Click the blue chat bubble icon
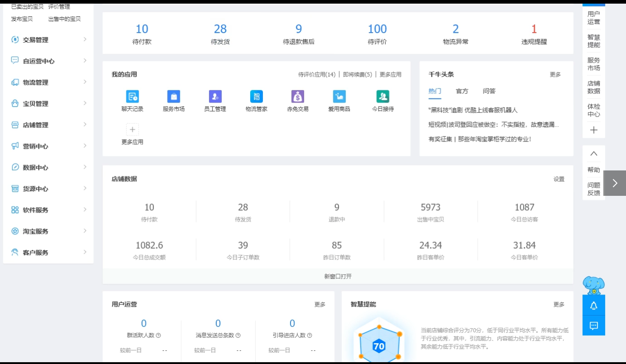Image resolution: width=626 pixels, height=364 pixels. pyautogui.click(x=593, y=325)
